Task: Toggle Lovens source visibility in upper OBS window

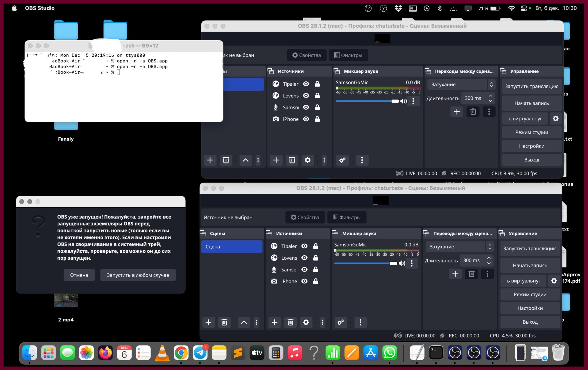Action: (x=306, y=95)
